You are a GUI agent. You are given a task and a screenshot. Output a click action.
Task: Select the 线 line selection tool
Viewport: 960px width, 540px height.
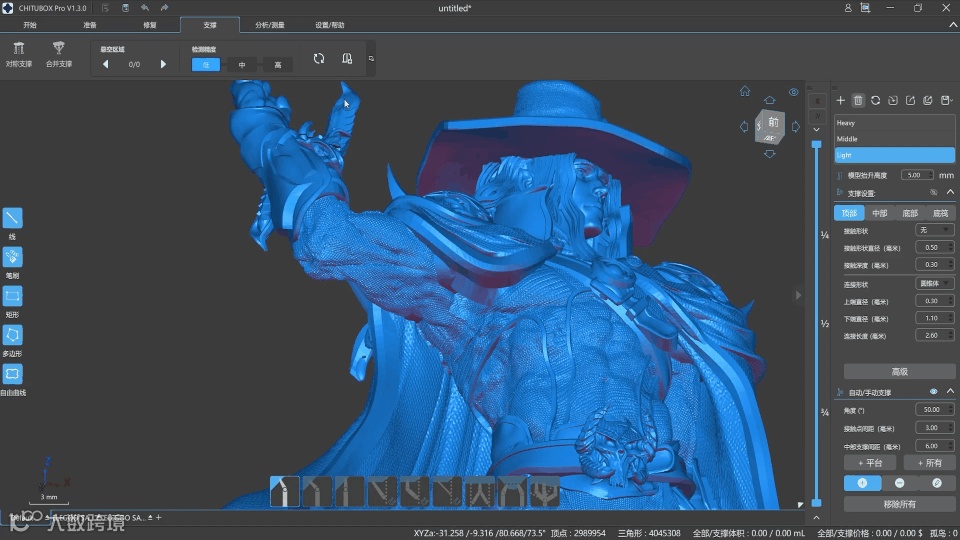(12, 218)
